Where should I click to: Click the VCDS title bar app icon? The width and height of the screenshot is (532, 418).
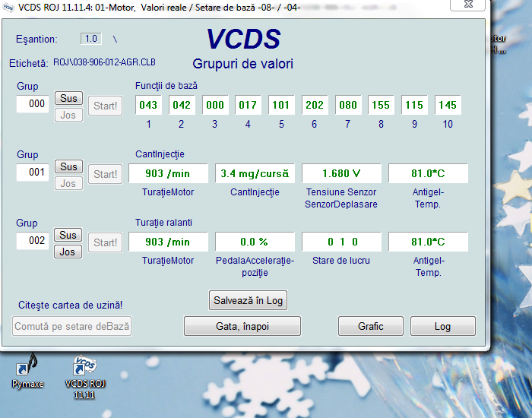click(x=8, y=7)
